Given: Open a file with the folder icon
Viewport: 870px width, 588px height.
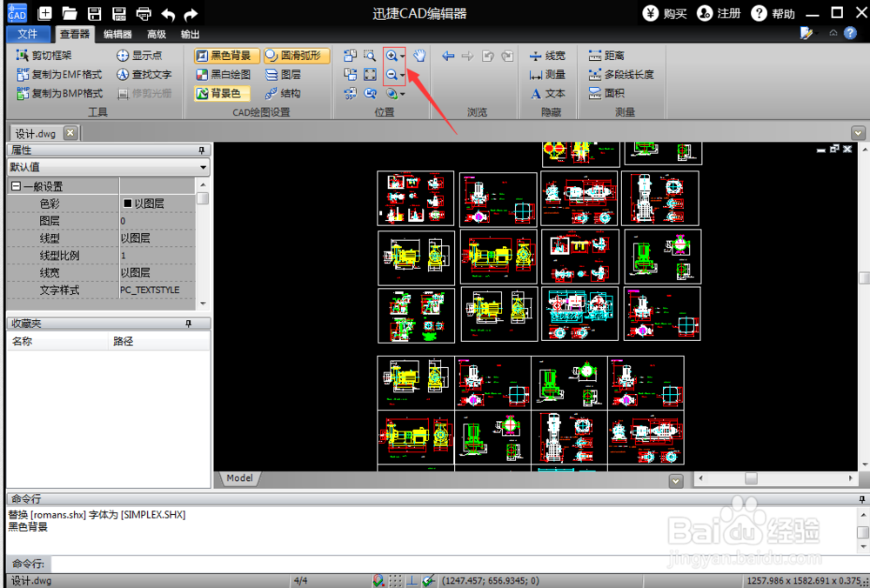Looking at the screenshot, I should 70,13.
